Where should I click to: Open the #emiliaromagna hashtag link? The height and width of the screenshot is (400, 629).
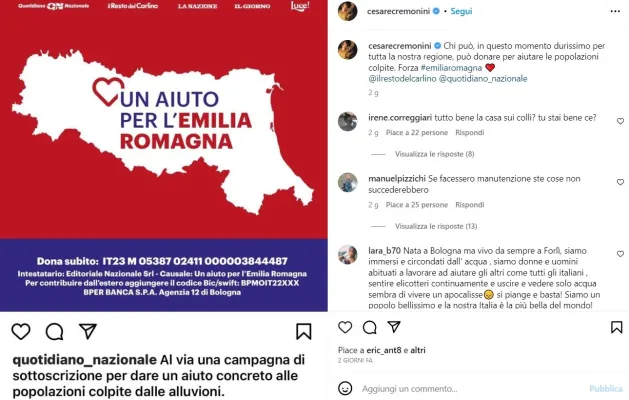(451, 68)
